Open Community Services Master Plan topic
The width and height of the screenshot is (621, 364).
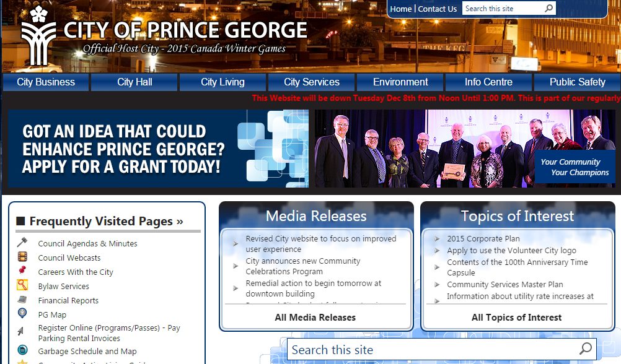coord(505,285)
